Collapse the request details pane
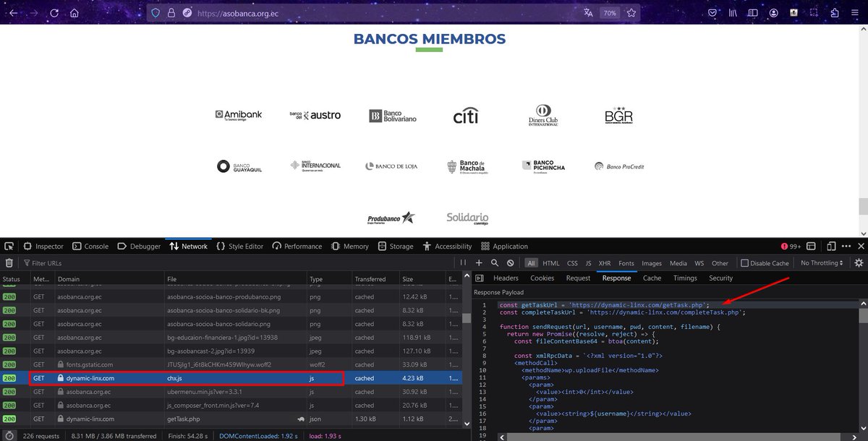The image size is (868, 441). click(479, 278)
